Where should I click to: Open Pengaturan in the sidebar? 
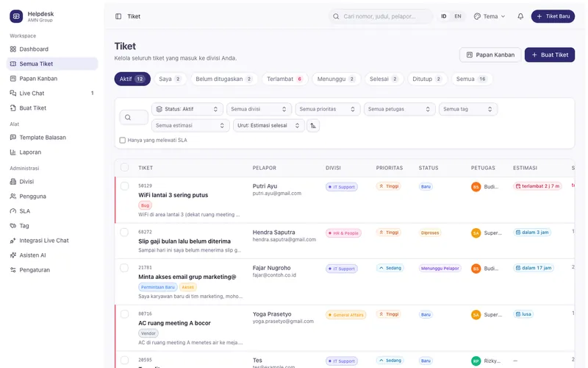[x=52, y=269]
